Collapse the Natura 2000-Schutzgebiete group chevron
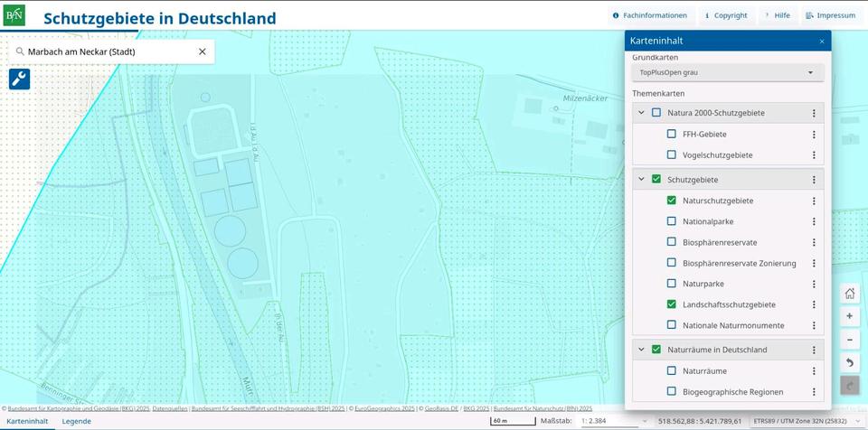The image size is (868, 430). [641, 113]
